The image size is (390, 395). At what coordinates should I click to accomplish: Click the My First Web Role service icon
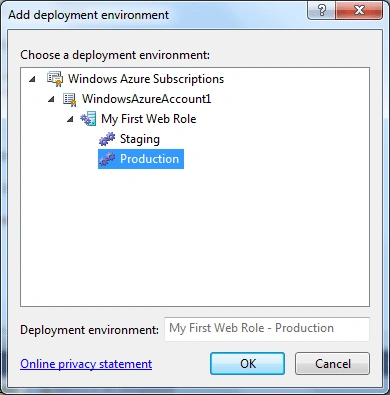point(88,119)
